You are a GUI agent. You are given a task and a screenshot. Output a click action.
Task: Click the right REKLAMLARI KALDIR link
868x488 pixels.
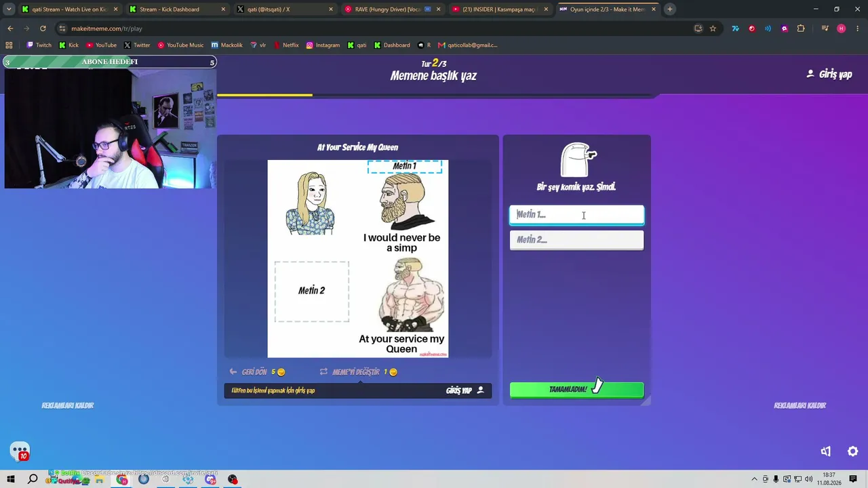pos(800,405)
